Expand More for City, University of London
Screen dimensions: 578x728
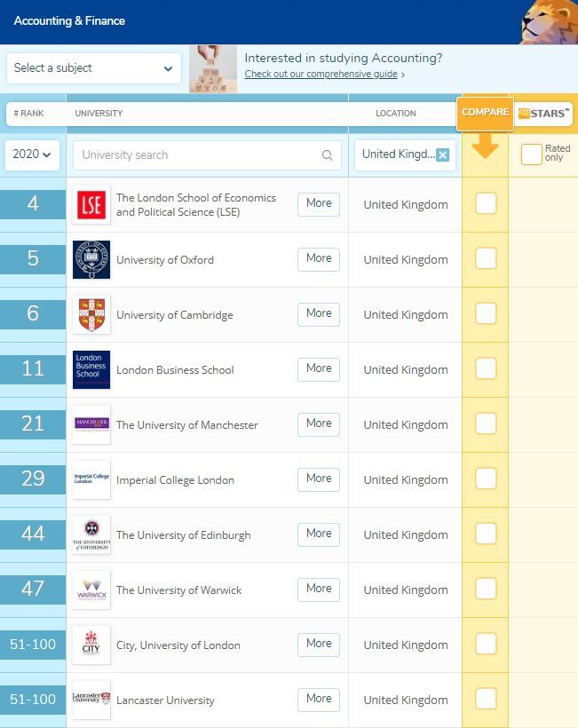coord(319,644)
